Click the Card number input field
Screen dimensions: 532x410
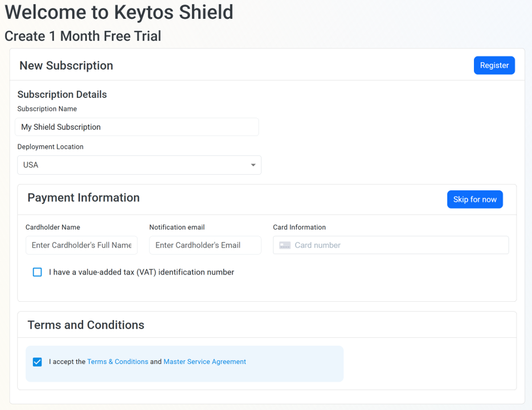391,245
